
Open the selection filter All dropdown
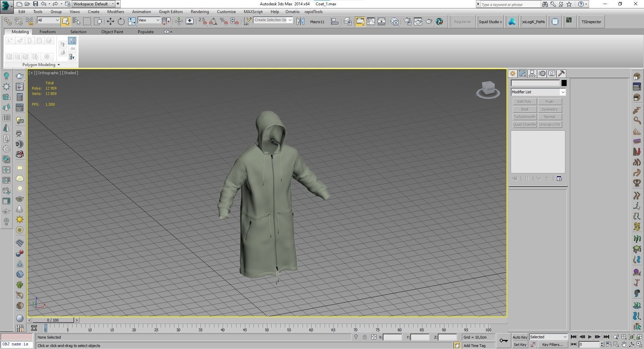(x=48, y=20)
